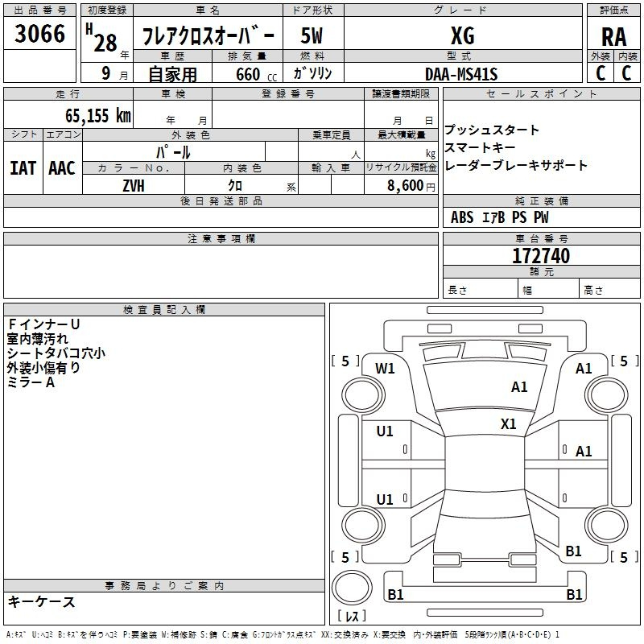Click the A1 mark on the hood
The height and width of the screenshot is (644, 644).
[519, 387]
